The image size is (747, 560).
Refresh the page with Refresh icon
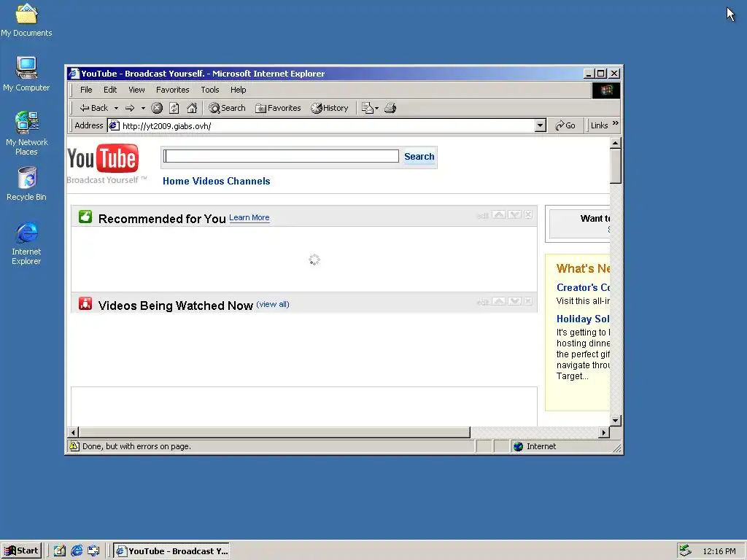tap(174, 108)
